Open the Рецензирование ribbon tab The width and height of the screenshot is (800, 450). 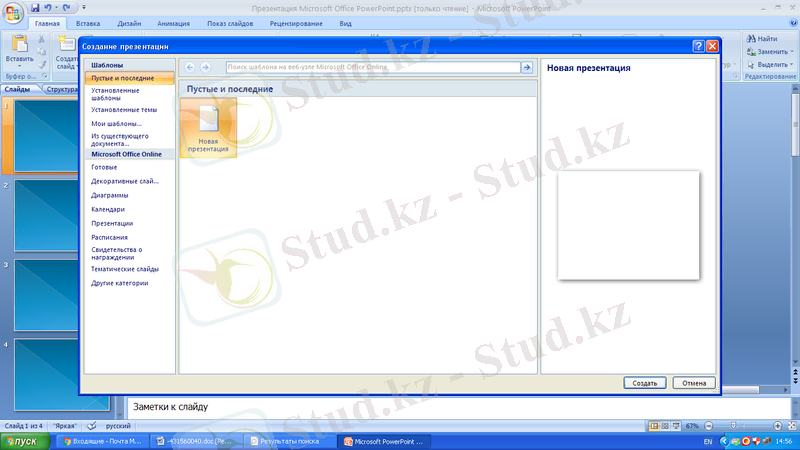click(x=296, y=23)
